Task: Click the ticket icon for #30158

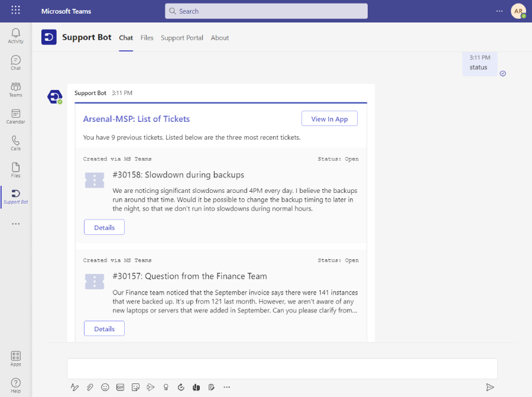Action: point(95,180)
